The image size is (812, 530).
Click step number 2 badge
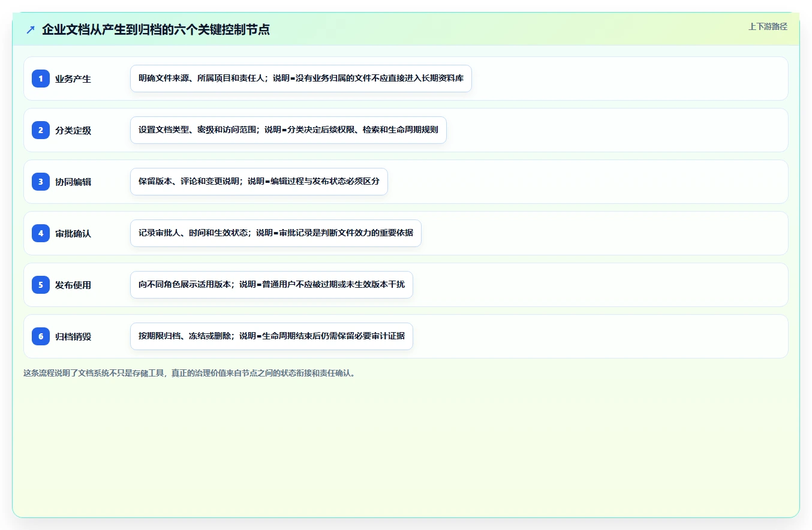click(41, 130)
